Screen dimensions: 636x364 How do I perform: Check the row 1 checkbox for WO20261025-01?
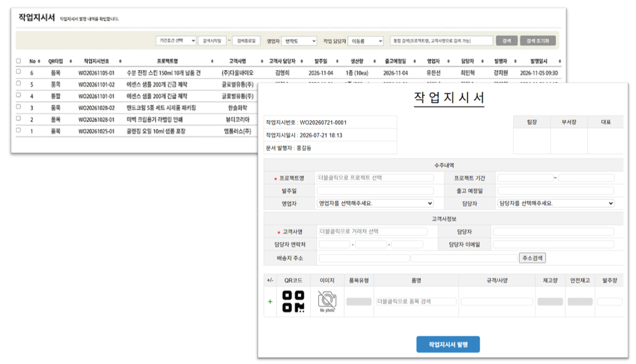point(18,130)
